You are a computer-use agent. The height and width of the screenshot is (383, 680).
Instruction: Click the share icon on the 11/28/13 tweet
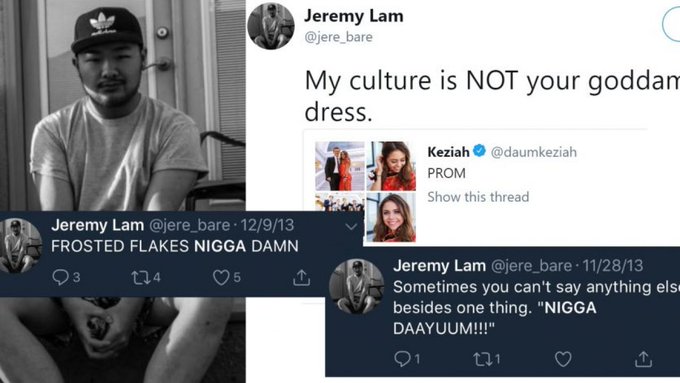pos(643,359)
